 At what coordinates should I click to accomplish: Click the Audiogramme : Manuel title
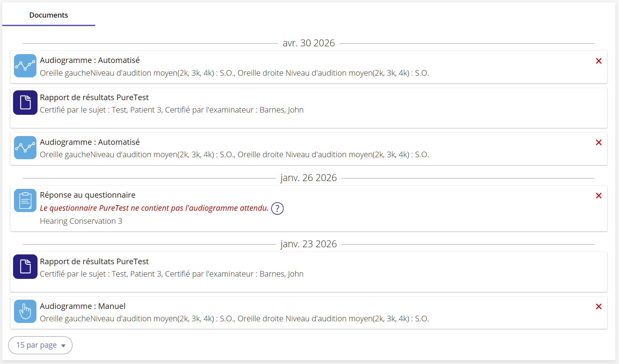tap(83, 306)
